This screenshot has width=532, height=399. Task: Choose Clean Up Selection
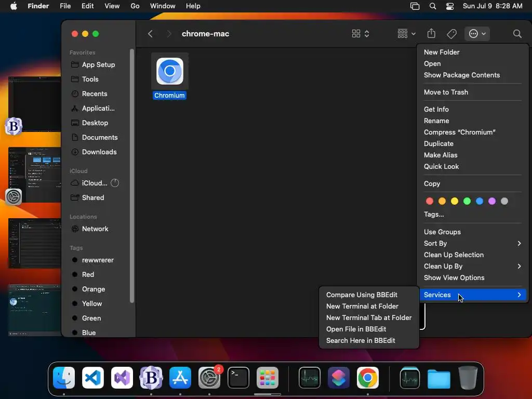pyautogui.click(x=472, y=255)
